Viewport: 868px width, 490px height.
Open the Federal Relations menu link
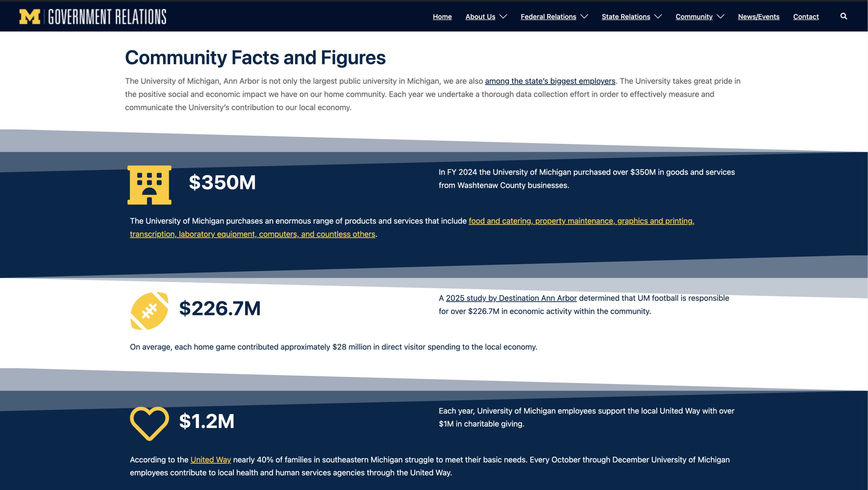click(x=548, y=17)
